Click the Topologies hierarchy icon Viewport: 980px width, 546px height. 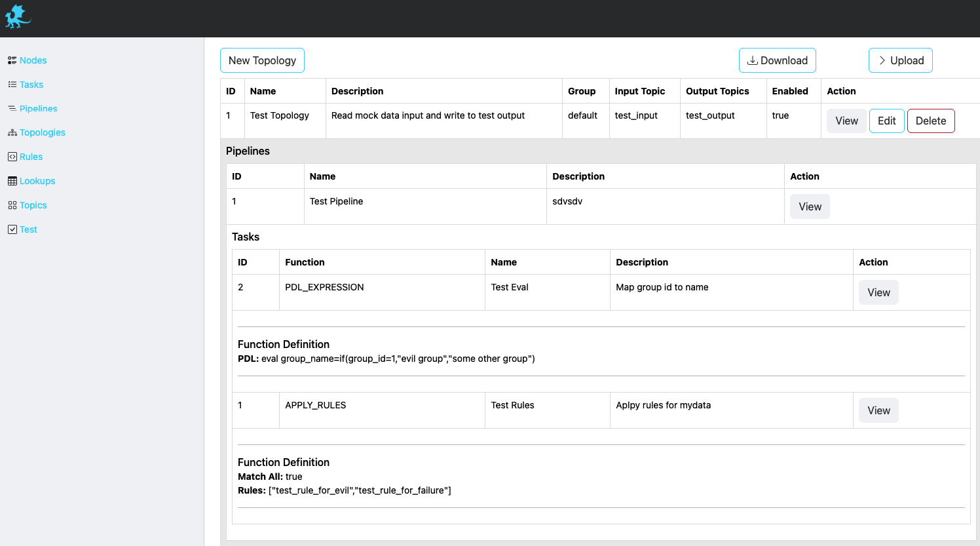pyautogui.click(x=12, y=133)
